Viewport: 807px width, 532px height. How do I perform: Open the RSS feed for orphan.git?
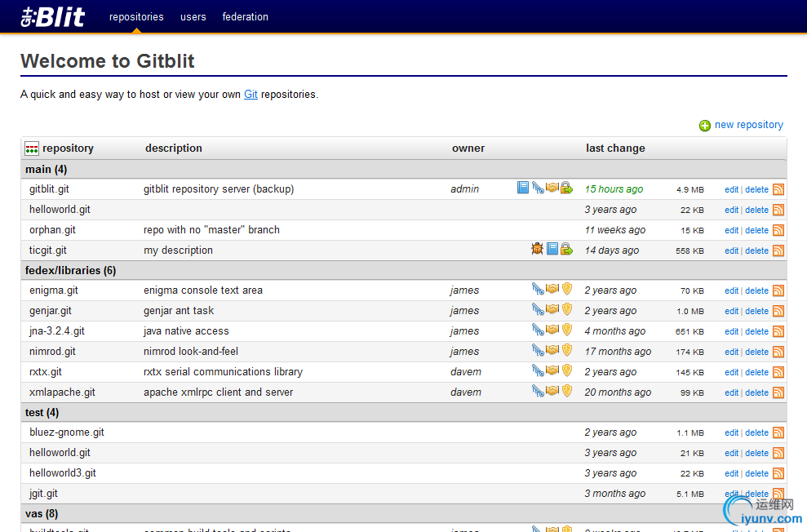778,230
